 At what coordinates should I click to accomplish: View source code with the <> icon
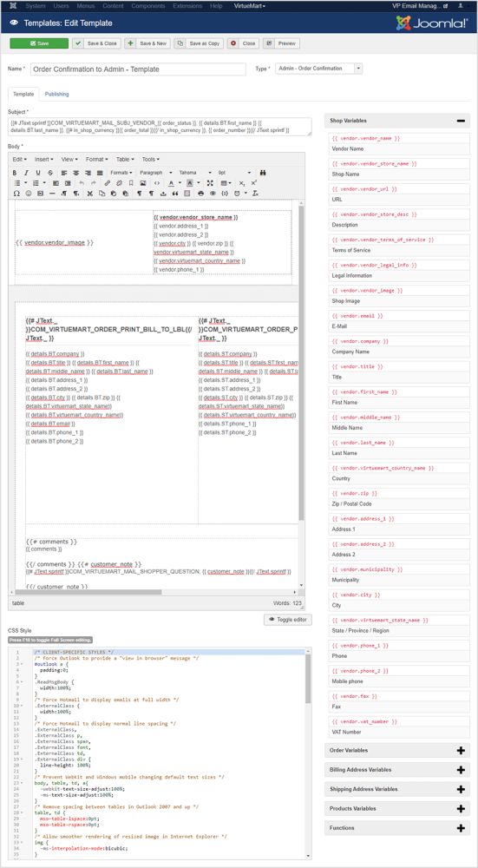pos(157,182)
